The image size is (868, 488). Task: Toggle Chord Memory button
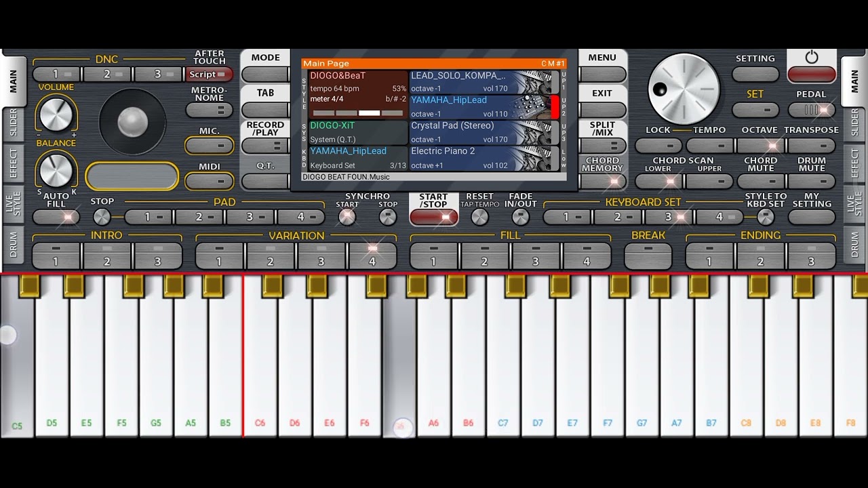tap(602, 181)
